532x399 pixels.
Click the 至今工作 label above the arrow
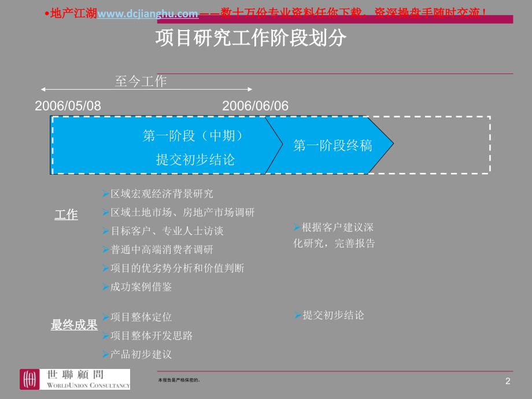pos(141,82)
